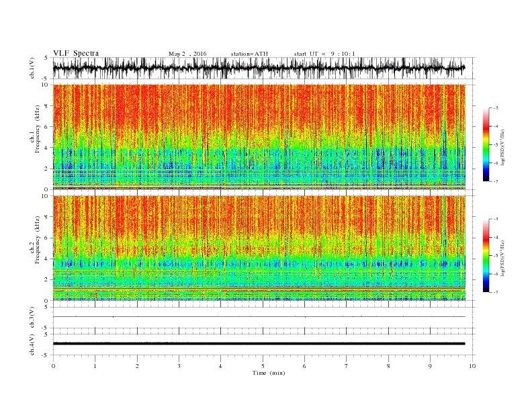
Task: Click the ch.2 spectrogram panel
Action: coord(259,248)
